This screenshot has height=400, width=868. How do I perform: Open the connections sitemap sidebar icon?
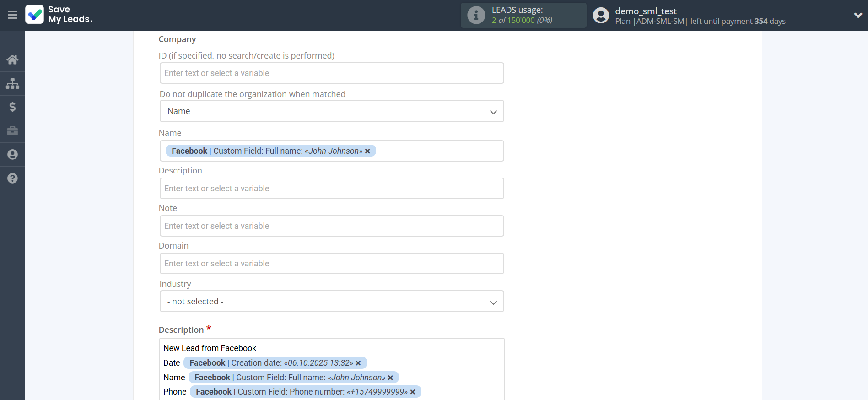pyautogui.click(x=12, y=83)
